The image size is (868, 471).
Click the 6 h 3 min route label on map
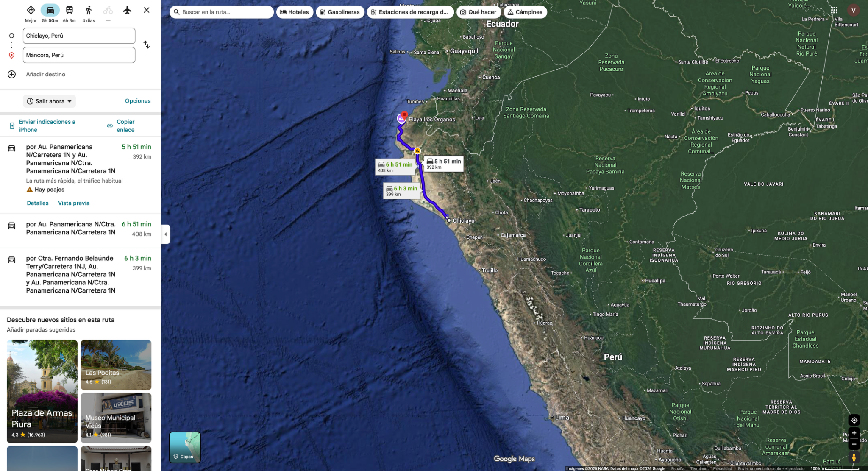point(402,191)
